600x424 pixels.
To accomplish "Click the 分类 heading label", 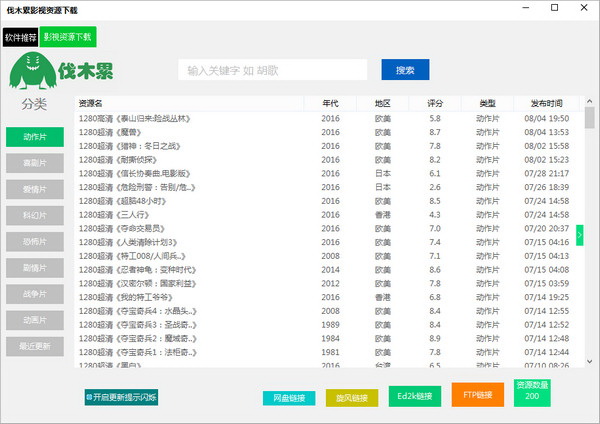I will (34, 104).
